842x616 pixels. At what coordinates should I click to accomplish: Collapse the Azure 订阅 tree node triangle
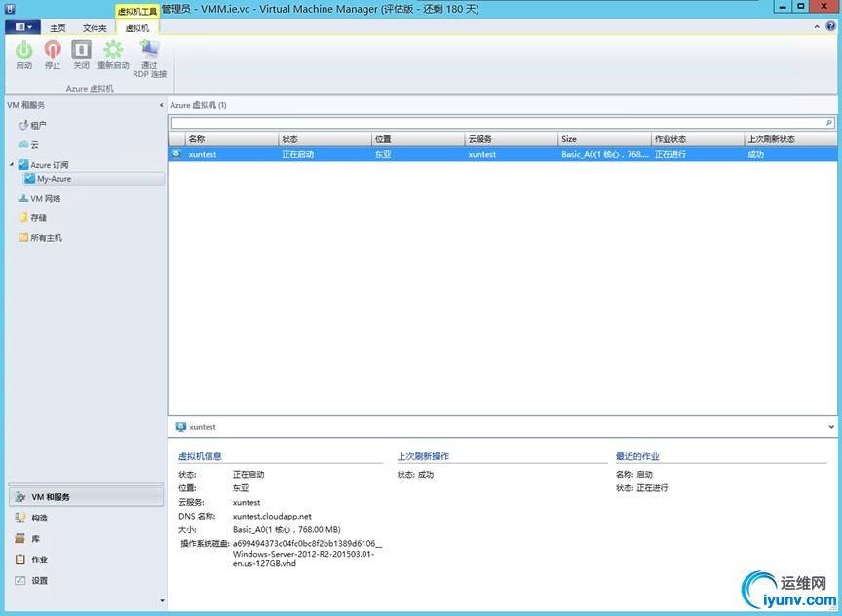coord(12,164)
